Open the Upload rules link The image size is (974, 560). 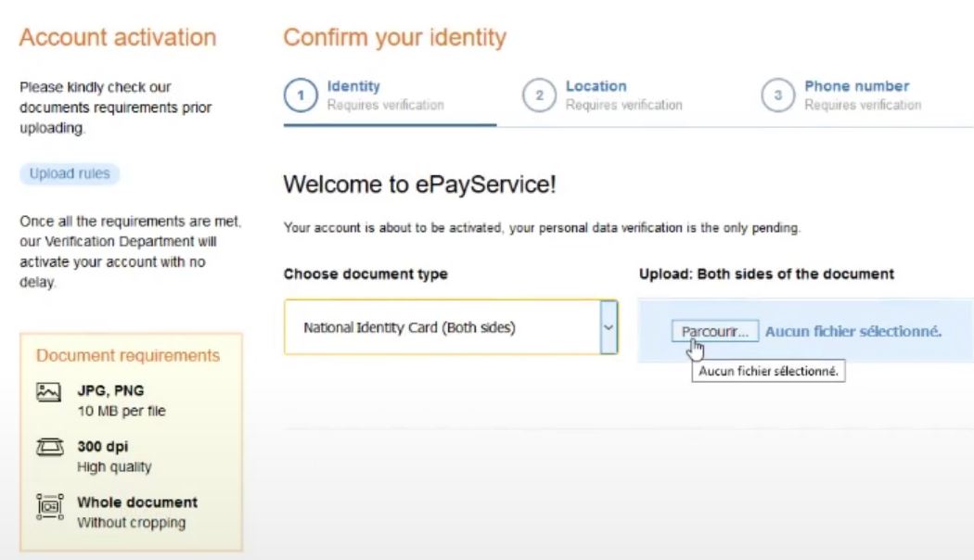(x=70, y=173)
